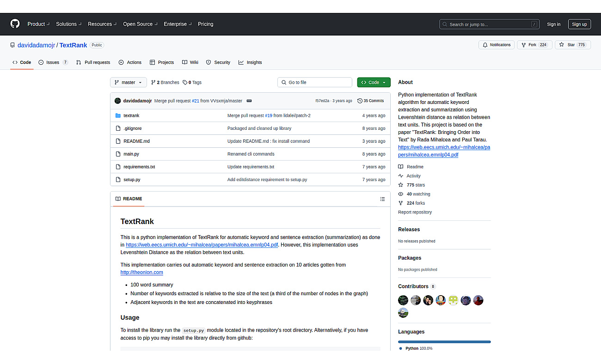Open the TextRank repository name link
This screenshot has height=364, width=601.
pos(74,45)
